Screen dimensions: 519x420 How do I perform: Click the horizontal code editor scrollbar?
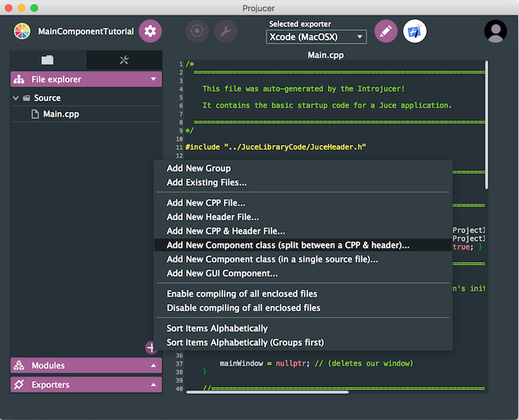(x=266, y=391)
